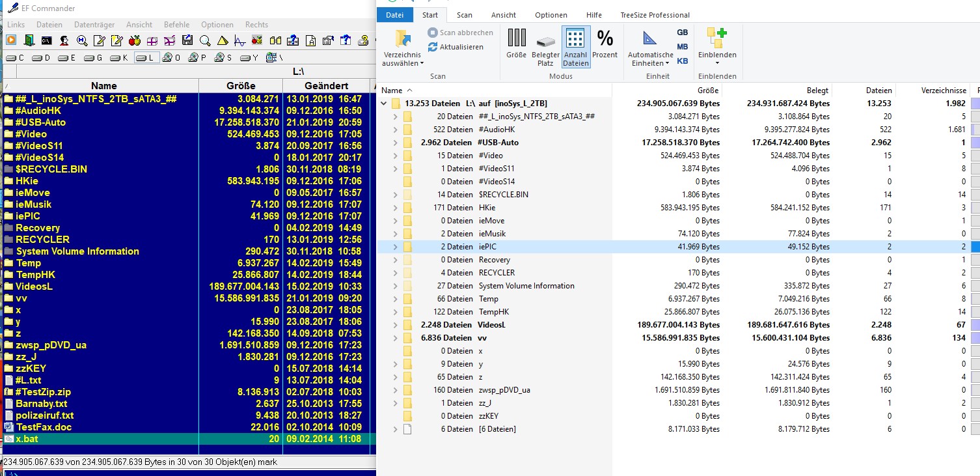Expand the [6 Dateien] node in TreeSize
The image size is (980, 476).
point(395,429)
